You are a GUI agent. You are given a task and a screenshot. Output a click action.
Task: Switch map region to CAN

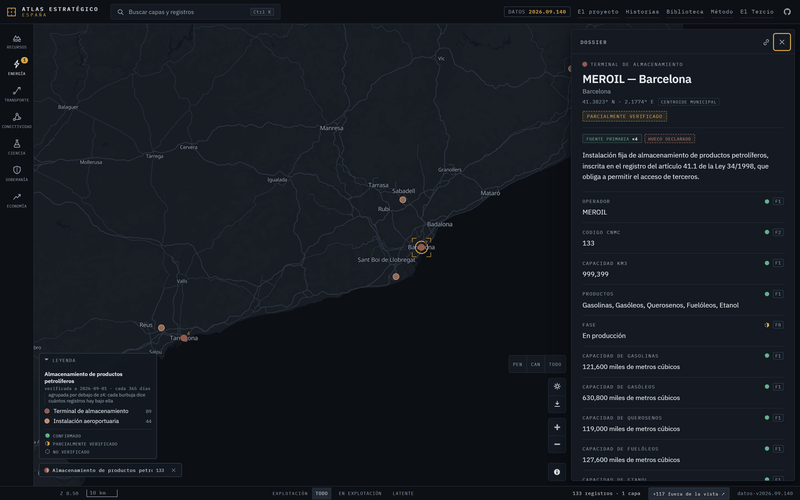535,364
